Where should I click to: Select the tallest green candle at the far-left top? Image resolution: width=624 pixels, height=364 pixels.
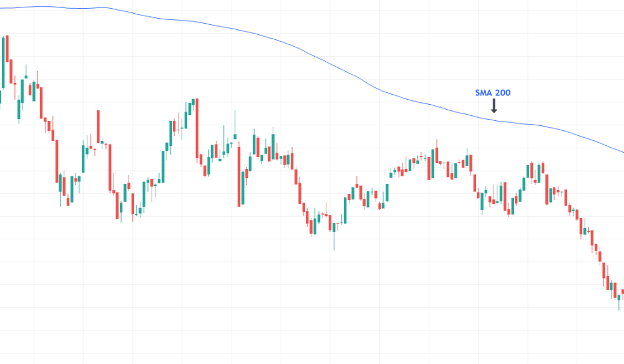pos(4,61)
